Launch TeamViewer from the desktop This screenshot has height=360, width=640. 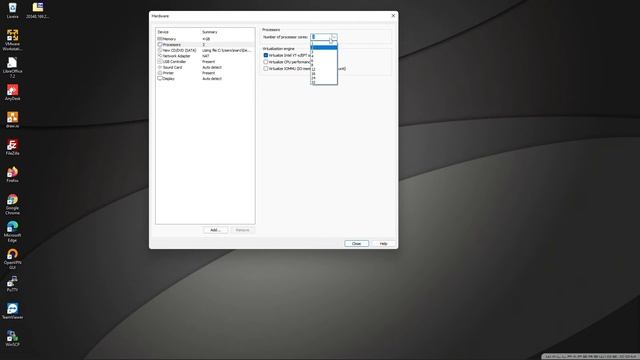click(x=12, y=311)
